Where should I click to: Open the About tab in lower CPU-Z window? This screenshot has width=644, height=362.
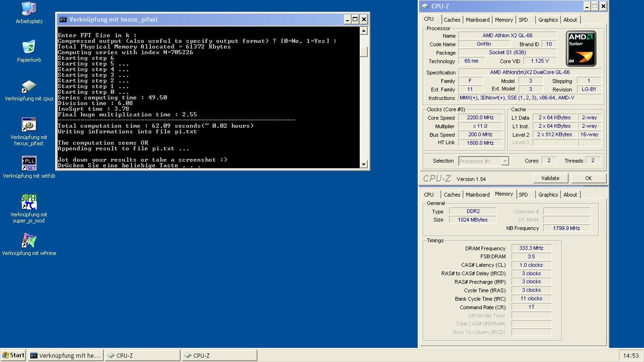coord(570,195)
